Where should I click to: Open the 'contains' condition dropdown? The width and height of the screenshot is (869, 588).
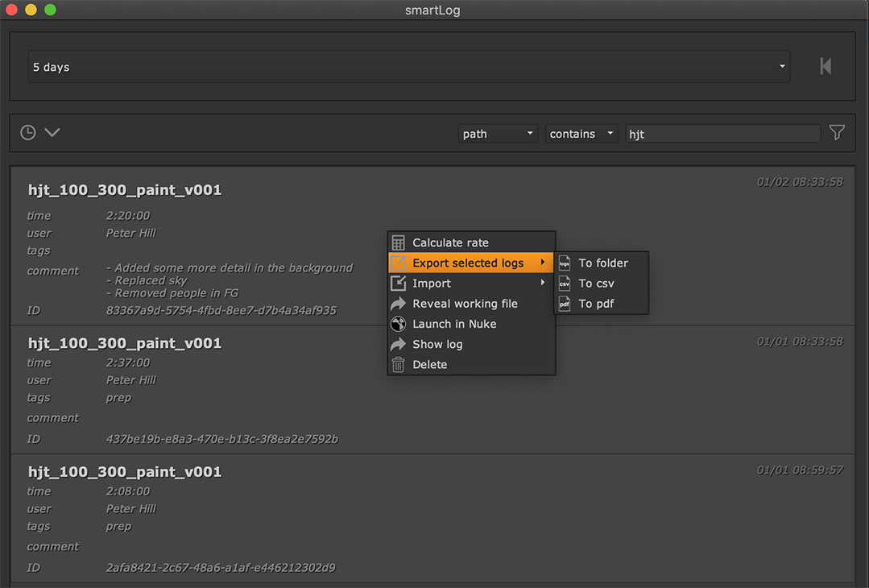tap(581, 134)
